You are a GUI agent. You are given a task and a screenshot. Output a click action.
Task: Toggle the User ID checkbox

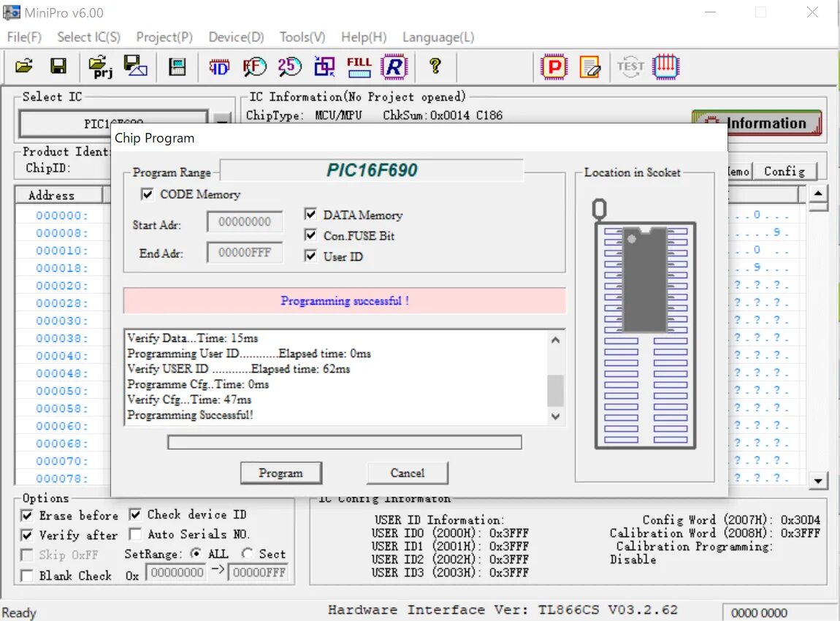pyautogui.click(x=310, y=256)
